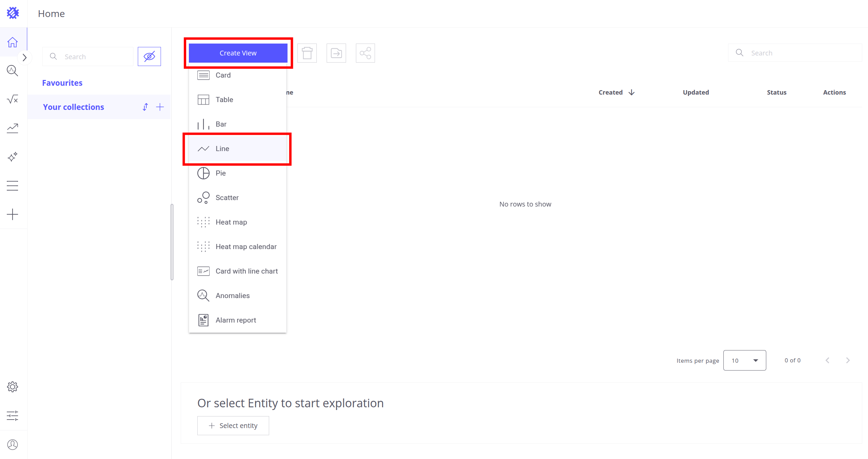Click the Select entity button

click(x=233, y=426)
